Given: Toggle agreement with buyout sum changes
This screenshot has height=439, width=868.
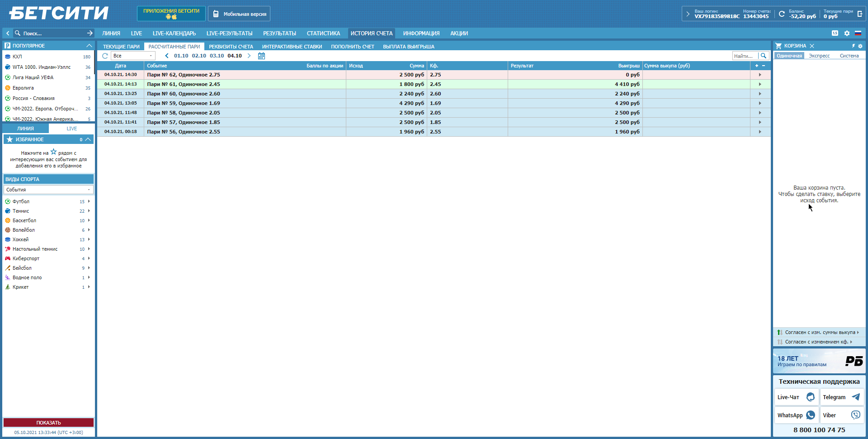Looking at the screenshot, I should click(x=819, y=332).
